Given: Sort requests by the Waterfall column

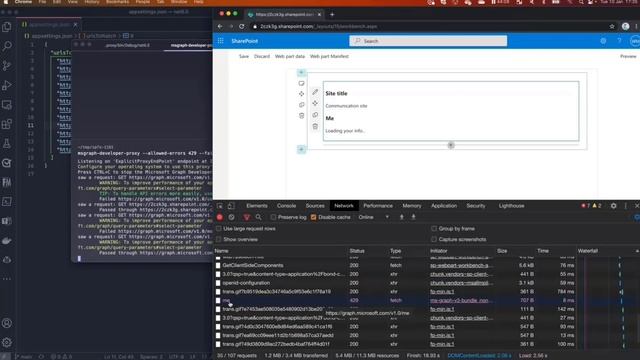Looking at the screenshot, I should [x=588, y=251].
